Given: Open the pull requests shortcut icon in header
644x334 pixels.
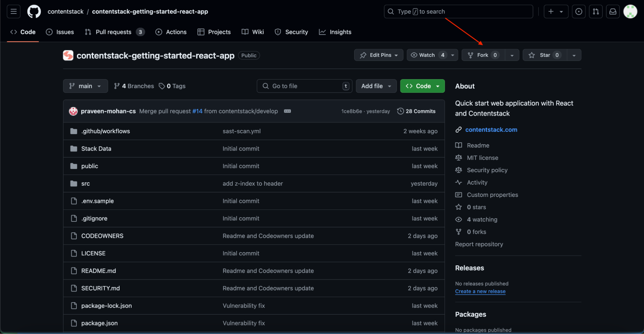Looking at the screenshot, I should click(596, 12).
